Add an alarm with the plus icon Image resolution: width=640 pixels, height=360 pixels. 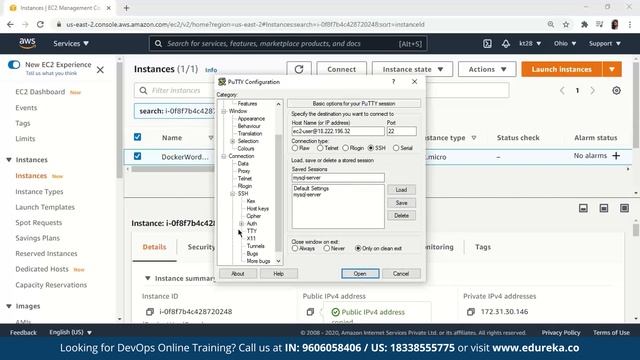(616, 156)
